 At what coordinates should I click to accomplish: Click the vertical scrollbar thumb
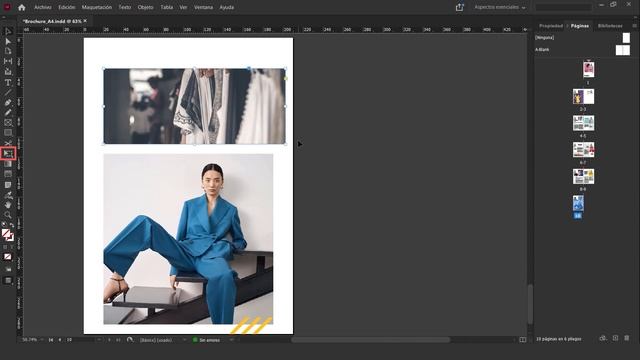pos(530,304)
